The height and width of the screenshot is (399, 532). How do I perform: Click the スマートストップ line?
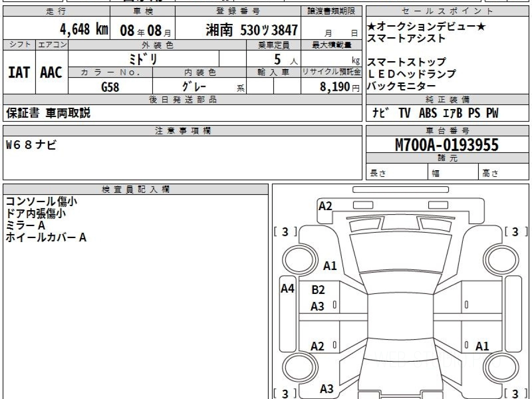tap(406, 62)
